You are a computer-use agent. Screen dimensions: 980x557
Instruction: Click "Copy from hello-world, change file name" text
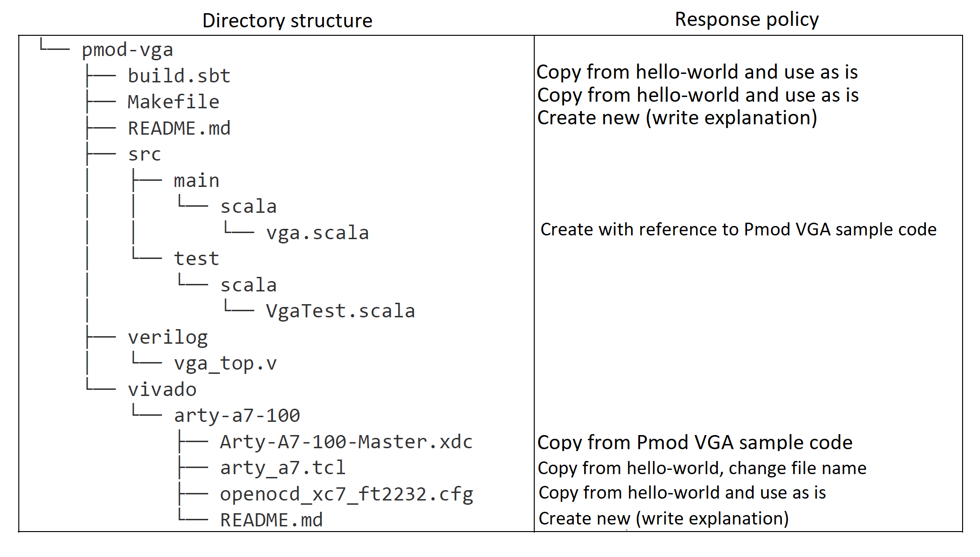[702, 468]
